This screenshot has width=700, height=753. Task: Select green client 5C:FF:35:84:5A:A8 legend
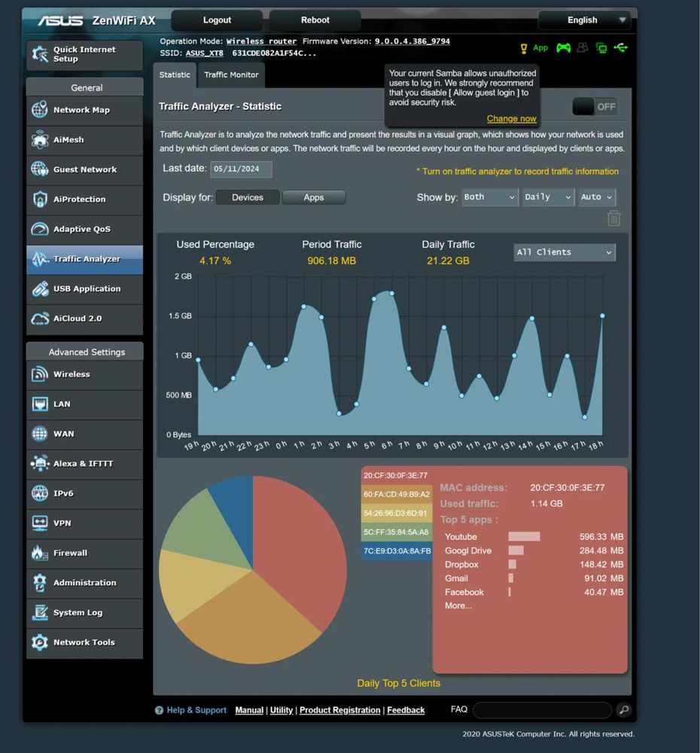coord(397,532)
